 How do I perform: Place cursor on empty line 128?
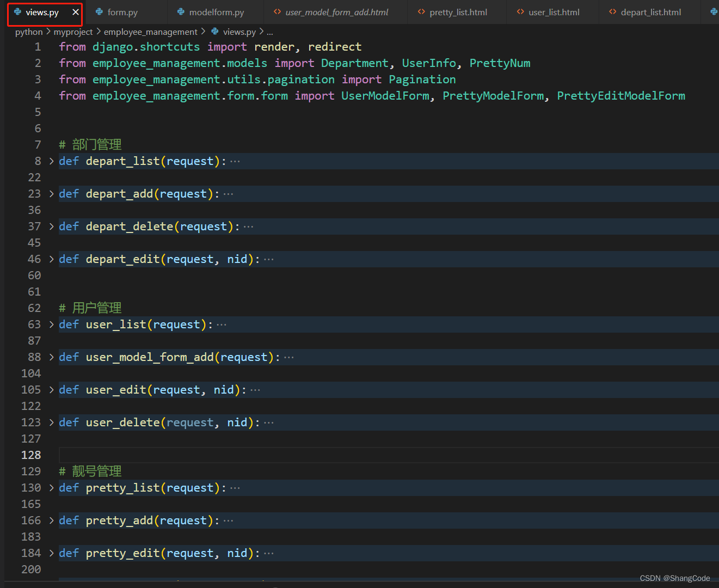pyautogui.click(x=389, y=455)
